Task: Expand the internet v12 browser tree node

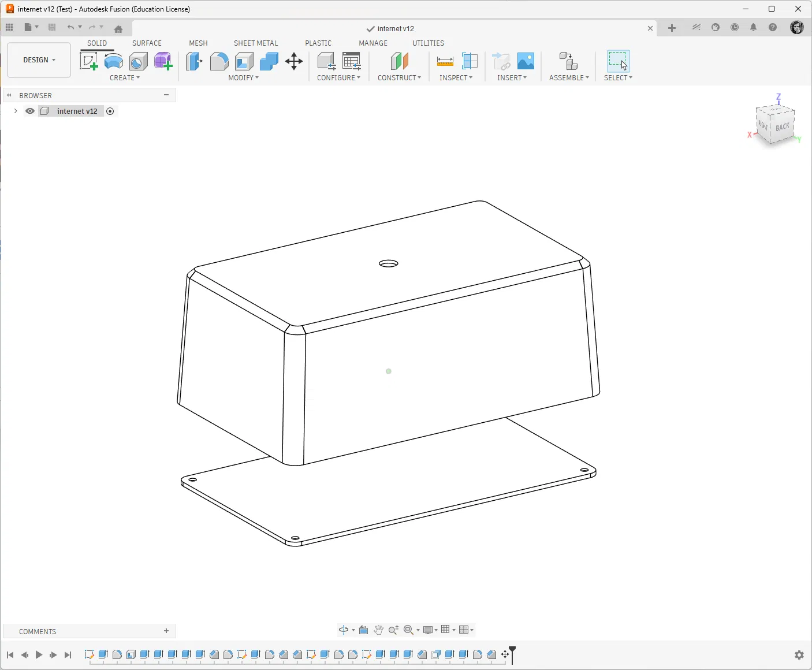Action: pyautogui.click(x=16, y=111)
